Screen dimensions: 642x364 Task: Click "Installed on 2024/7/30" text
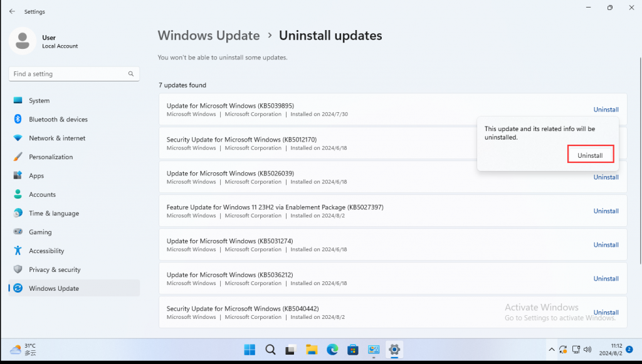pos(319,114)
